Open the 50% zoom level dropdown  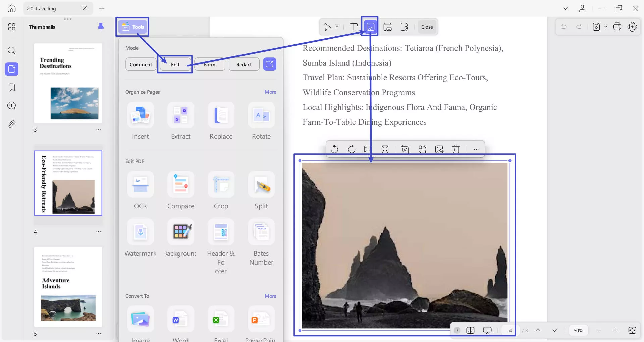pos(578,330)
